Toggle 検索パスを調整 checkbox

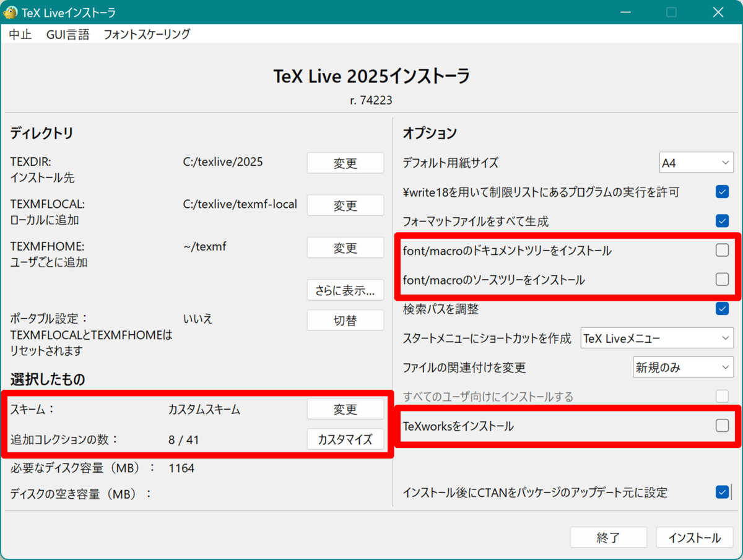pos(722,308)
